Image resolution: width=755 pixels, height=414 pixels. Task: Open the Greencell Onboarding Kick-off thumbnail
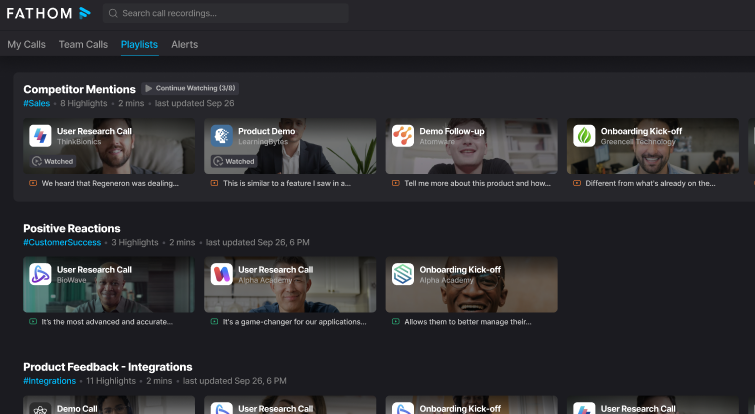(x=653, y=146)
